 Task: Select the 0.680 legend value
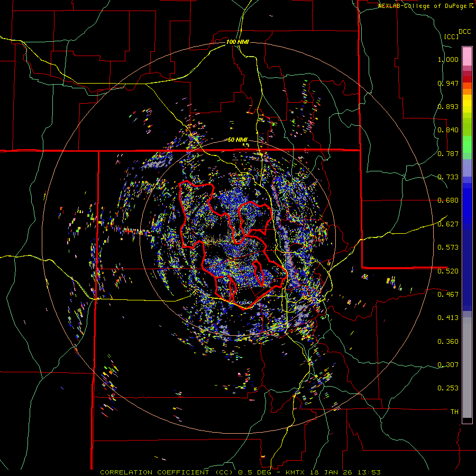448,200
